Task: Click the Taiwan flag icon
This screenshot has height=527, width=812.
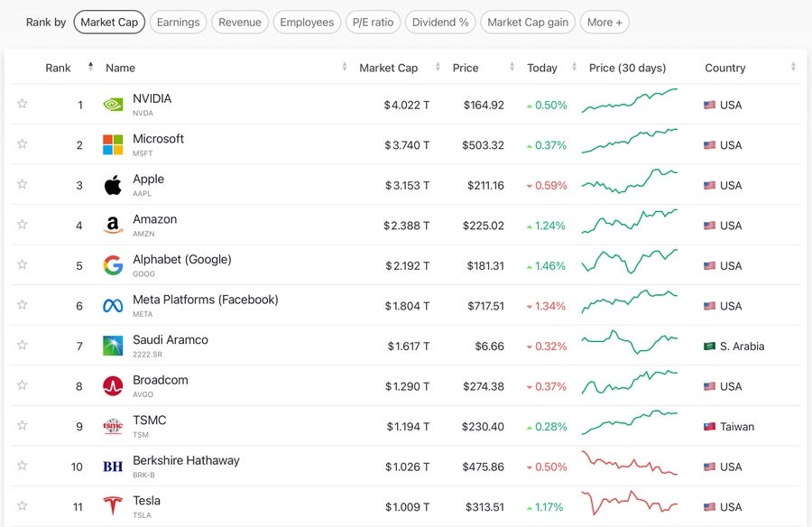Action: [x=709, y=427]
